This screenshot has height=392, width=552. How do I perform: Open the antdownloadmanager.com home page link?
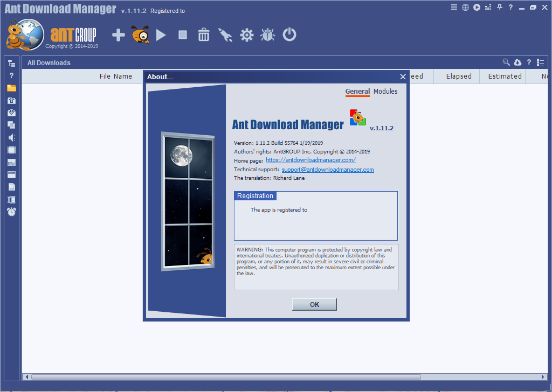tap(311, 160)
